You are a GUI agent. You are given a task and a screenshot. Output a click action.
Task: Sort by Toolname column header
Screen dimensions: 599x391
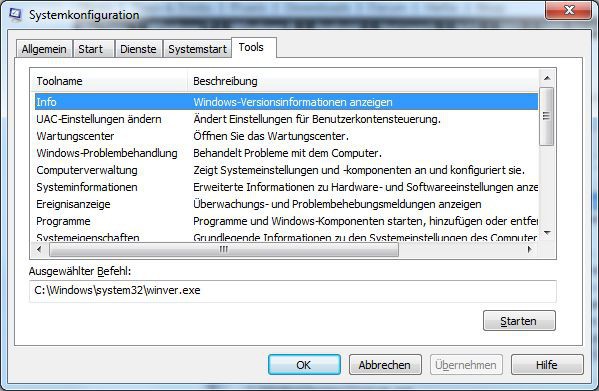click(x=109, y=81)
